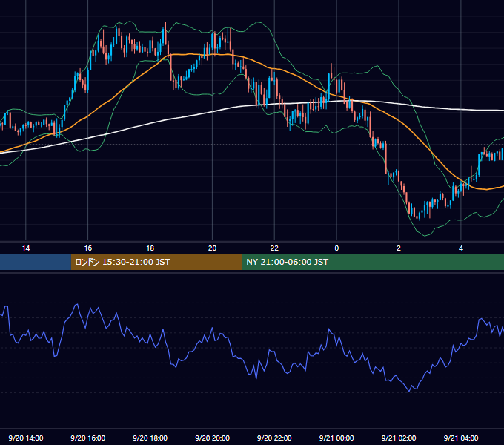Click the blue session bar before London
The image size is (504, 445).
coord(36,262)
